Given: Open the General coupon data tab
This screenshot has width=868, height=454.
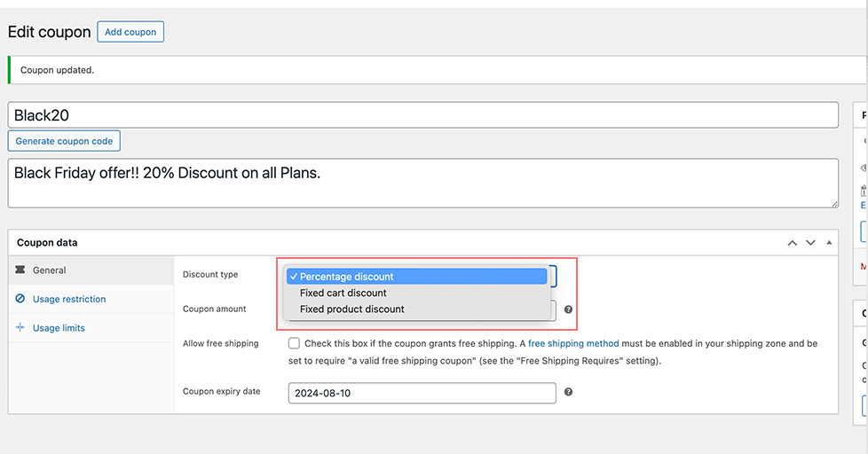Looking at the screenshot, I should (x=91, y=270).
